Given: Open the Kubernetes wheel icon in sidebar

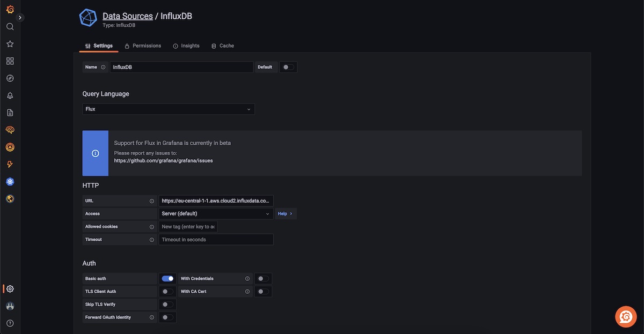Looking at the screenshot, I should (x=10, y=182).
